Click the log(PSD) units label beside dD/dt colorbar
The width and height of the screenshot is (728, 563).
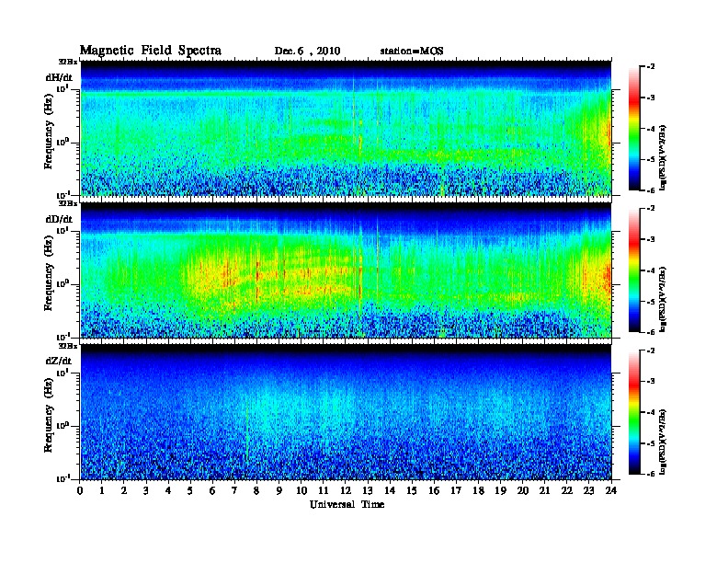tap(663, 299)
